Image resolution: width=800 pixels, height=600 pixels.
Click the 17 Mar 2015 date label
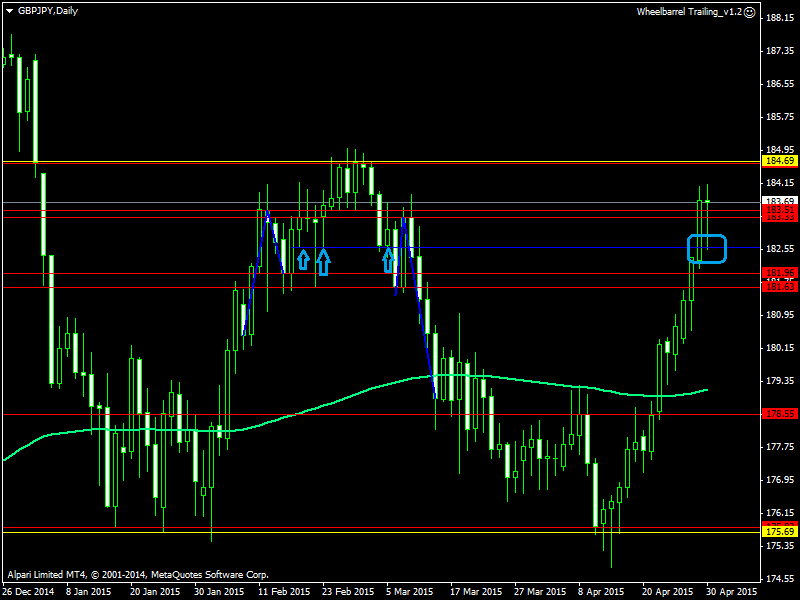476,592
